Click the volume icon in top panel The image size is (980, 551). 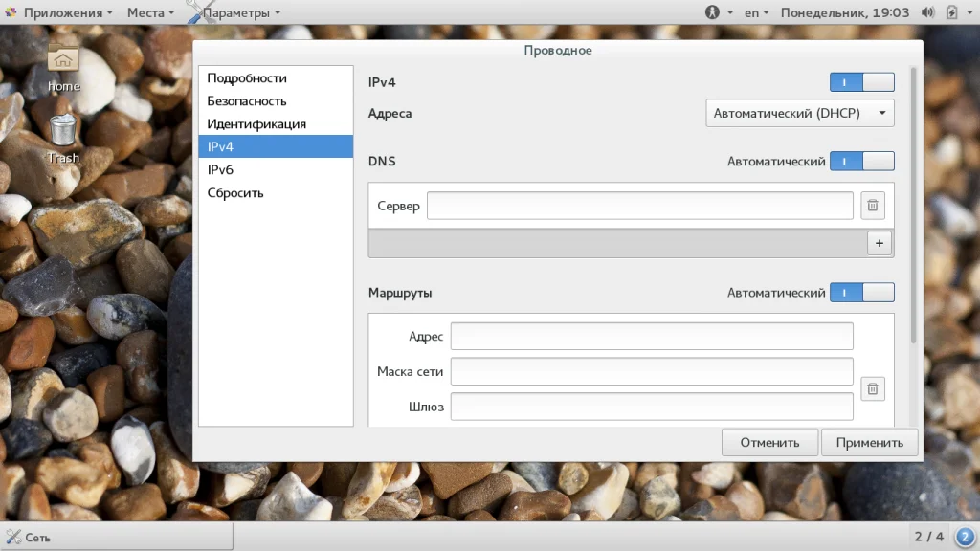[927, 12]
